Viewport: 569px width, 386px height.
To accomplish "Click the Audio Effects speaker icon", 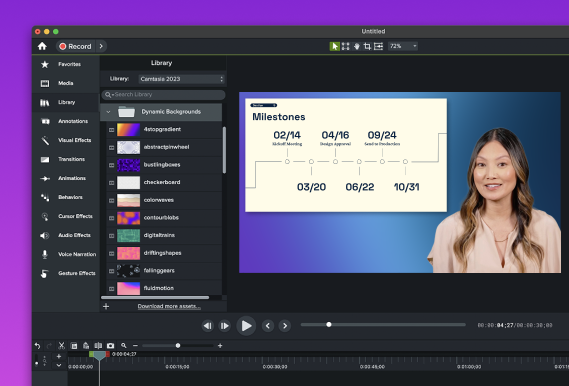I will point(45,235).
